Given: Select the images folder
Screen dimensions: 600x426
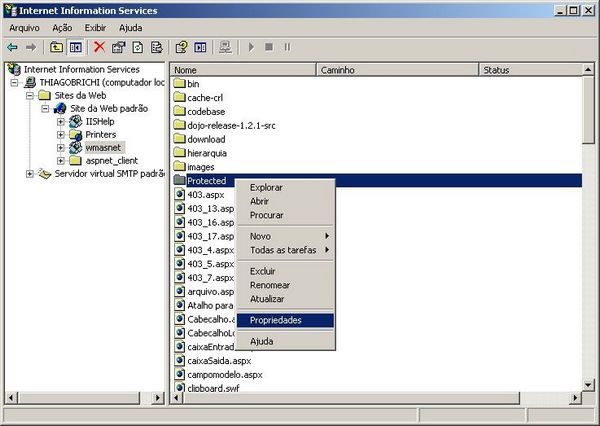Looking at the screenshot, I should coord(201,167).
